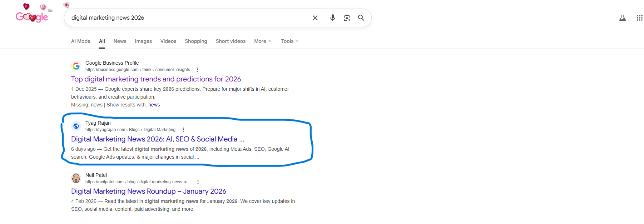Screen dimensions: 644x224
Task: Start voice search with the microphone icon
Action: point(332,18)
